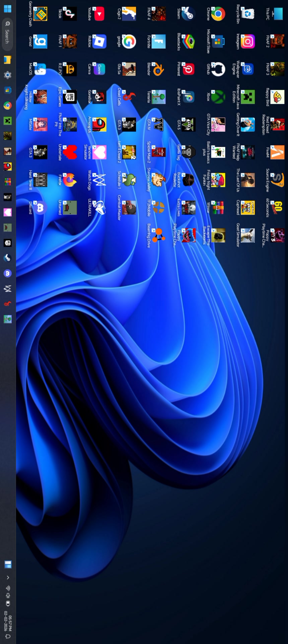Click the Baldi's basics plus icon
Image resolution: width=288 pixels, height=644 pixels.
(218, 152)
